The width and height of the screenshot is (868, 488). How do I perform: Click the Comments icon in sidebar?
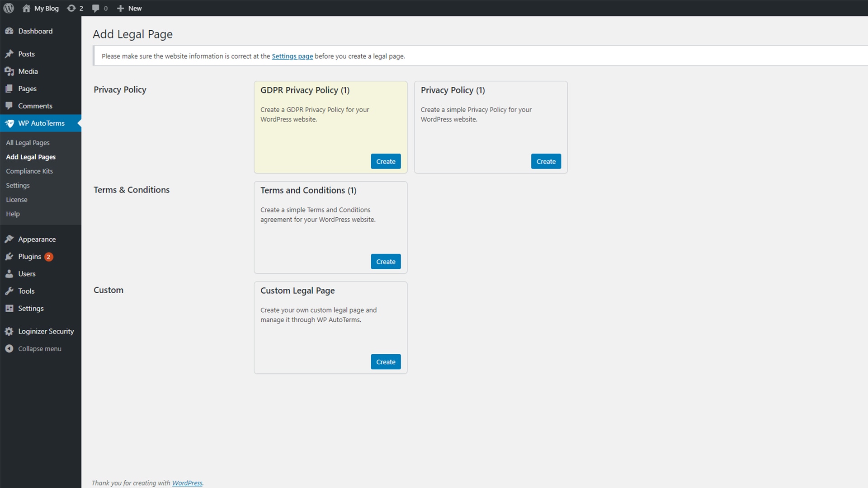9,105
